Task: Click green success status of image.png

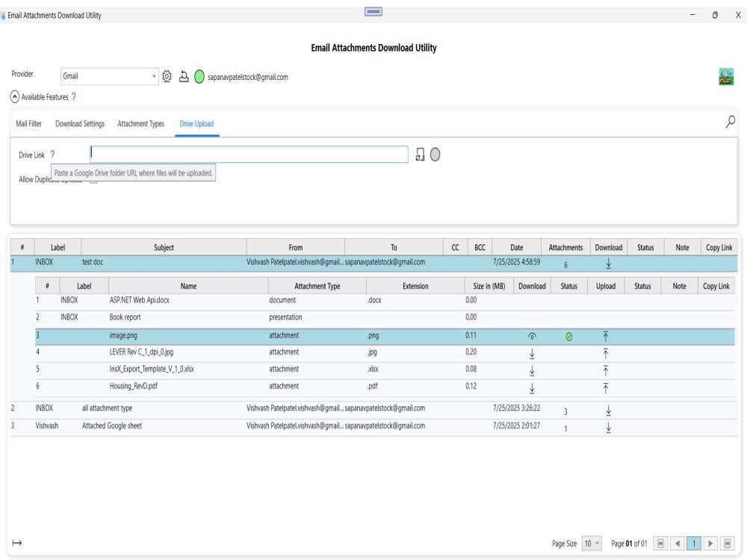Action: click(568, 337)
